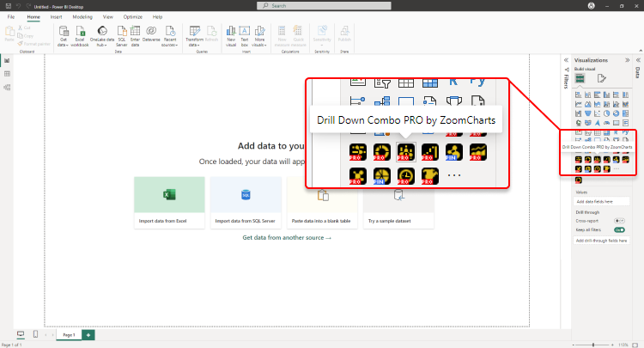Click Excel workbook in the ribbon
This screenshot has width=644, height=348.
[80, 37]
